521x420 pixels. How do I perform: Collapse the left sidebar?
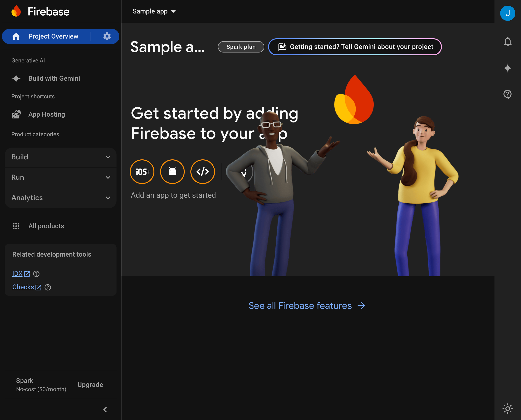(105, 409)
